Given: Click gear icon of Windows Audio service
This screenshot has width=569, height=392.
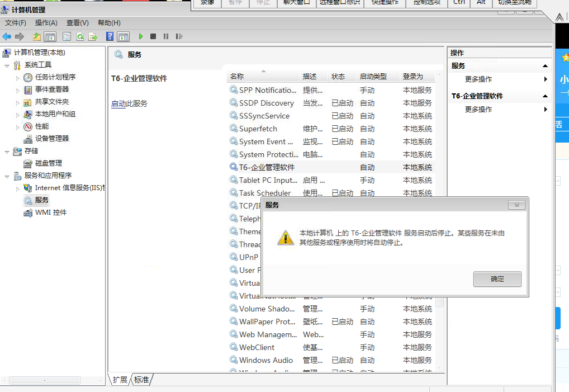Looking at the screenshot, I should click(233, 360).
